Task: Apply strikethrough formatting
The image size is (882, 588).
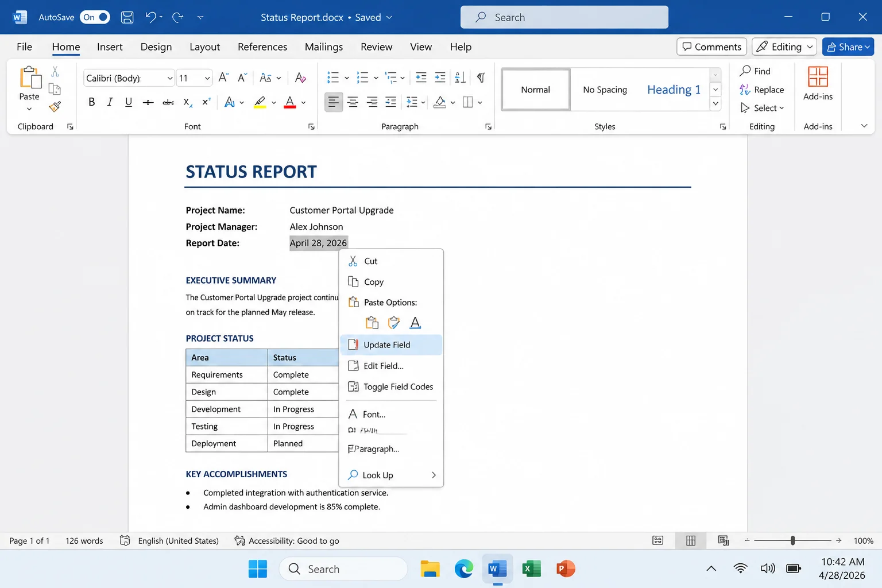Action: point(148,102)
